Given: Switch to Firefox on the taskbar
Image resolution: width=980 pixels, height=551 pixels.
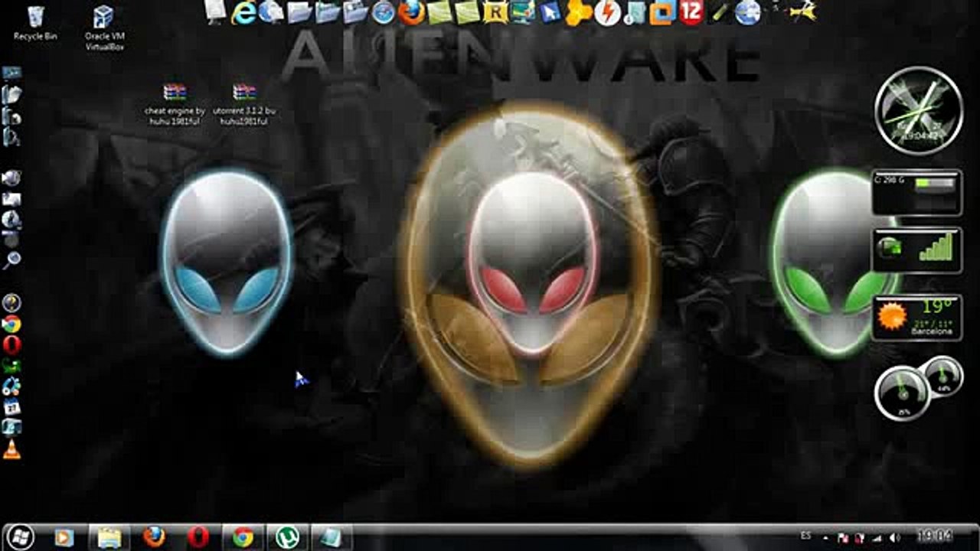Looking at the screenshot, I should tap(154, 537).
